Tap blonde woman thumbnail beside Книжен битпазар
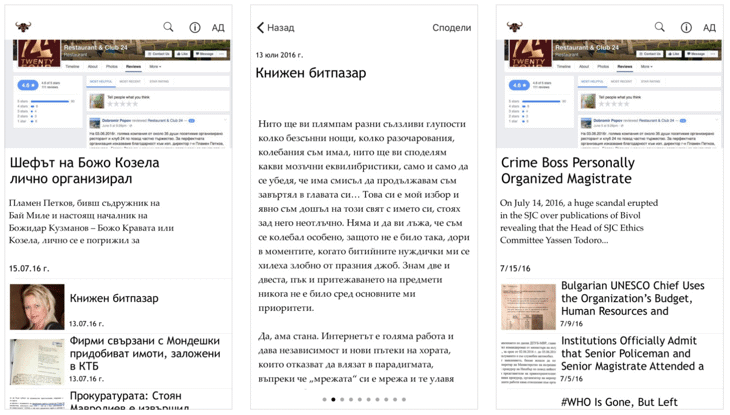This screenshot has width=730, height=415. [x=37, y=307]
